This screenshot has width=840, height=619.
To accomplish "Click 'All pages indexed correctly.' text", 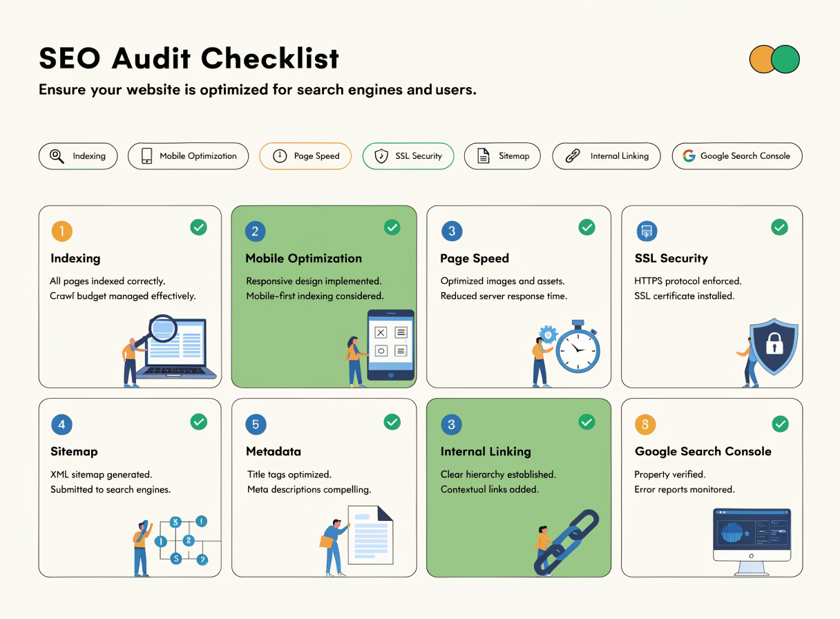I will pyautogui.click(x=108, y=281).
